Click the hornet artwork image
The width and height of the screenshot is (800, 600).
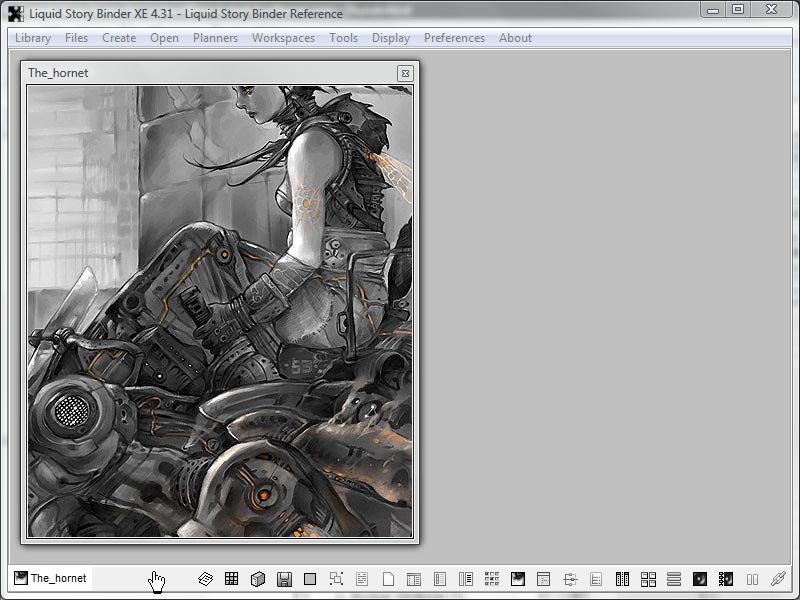(219, 311)
